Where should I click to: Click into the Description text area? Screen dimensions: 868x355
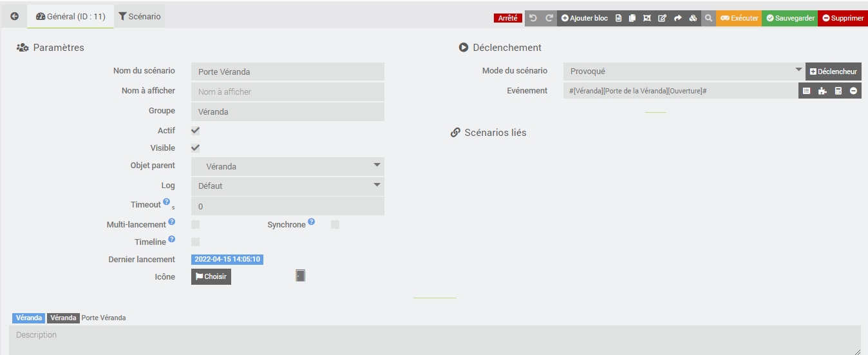pyautogui.click(x=435, y=340)
